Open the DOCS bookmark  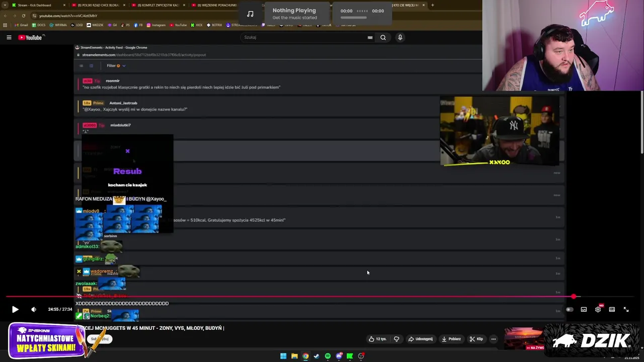39,25
